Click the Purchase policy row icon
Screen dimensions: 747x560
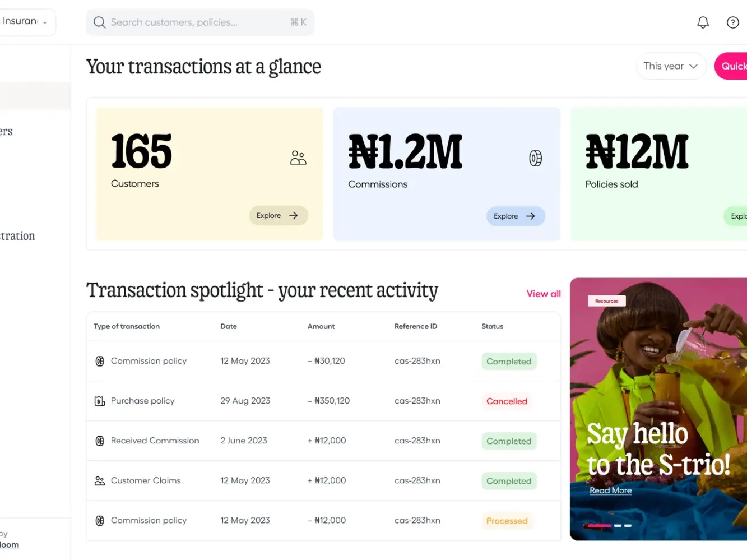coord(100,401)
